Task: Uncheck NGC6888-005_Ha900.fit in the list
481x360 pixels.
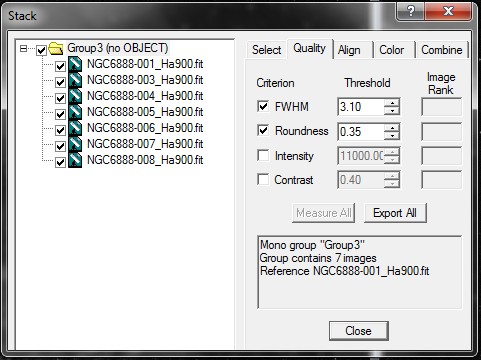Action: pos(60,114)
